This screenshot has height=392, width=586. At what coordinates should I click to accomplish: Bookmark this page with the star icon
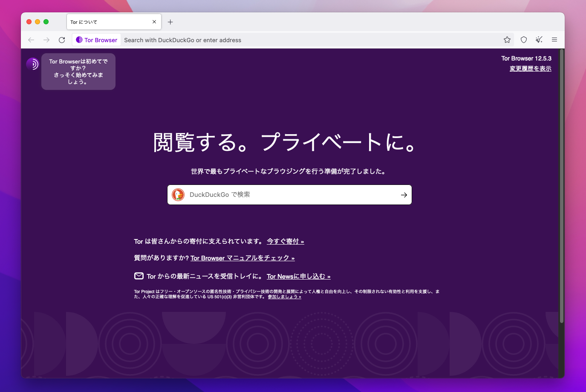click(x=507, y=40)
